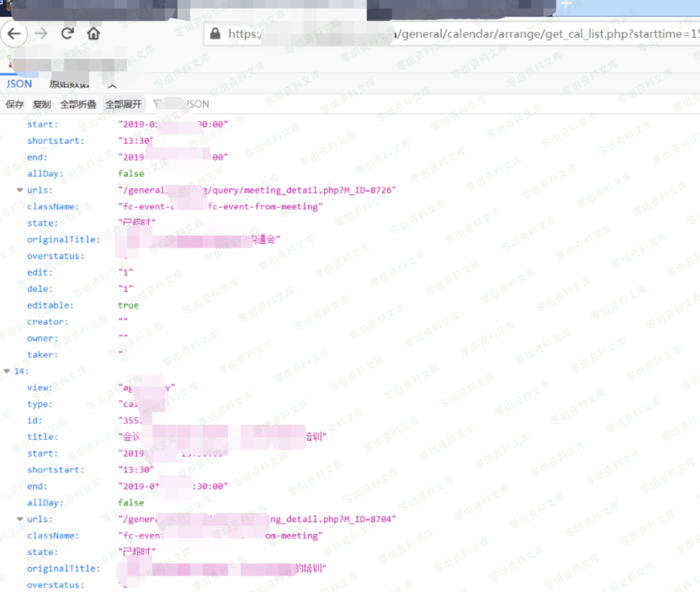The width and height of the screenshot is (700, 592).
Task: Switch to the 原始数据 raw data tab
Action: (69, 84)
